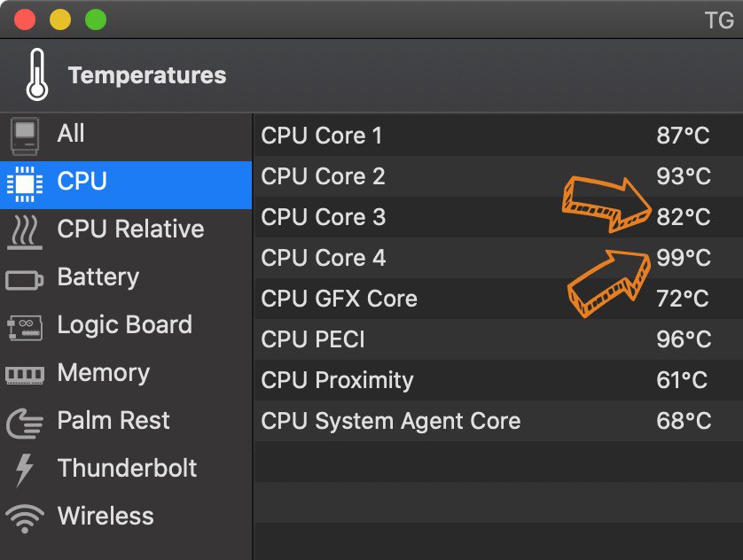Click the Thunderbolt lightning icon
This screenshot has height=560, width=743.
24,470
